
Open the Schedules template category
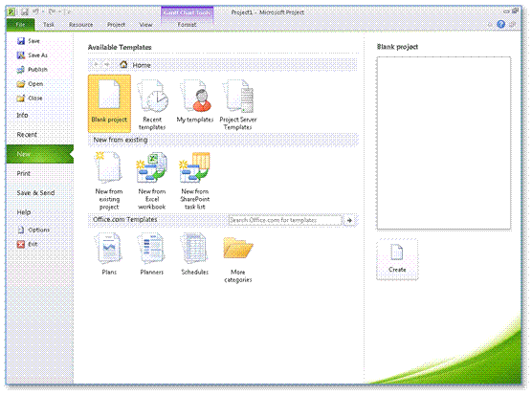point(195,253)
